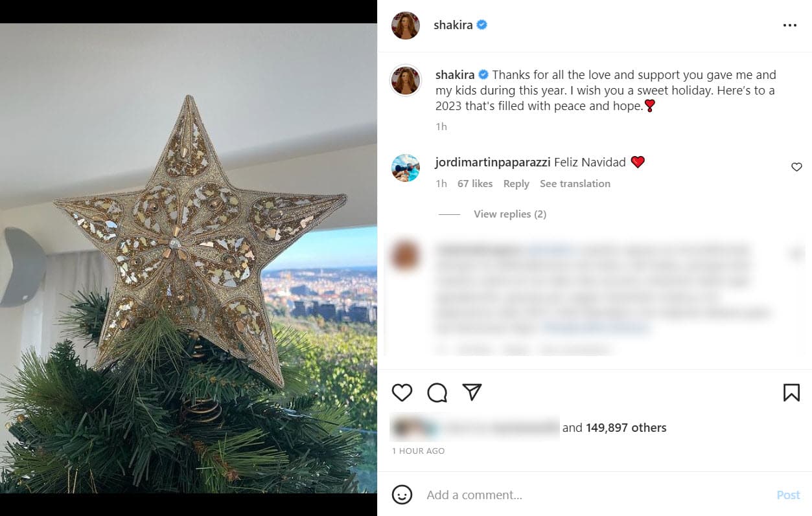This screenshot has height=516, width=812.
Task: Click jordimartinpaparazzi's username
Action: [493, 162]
